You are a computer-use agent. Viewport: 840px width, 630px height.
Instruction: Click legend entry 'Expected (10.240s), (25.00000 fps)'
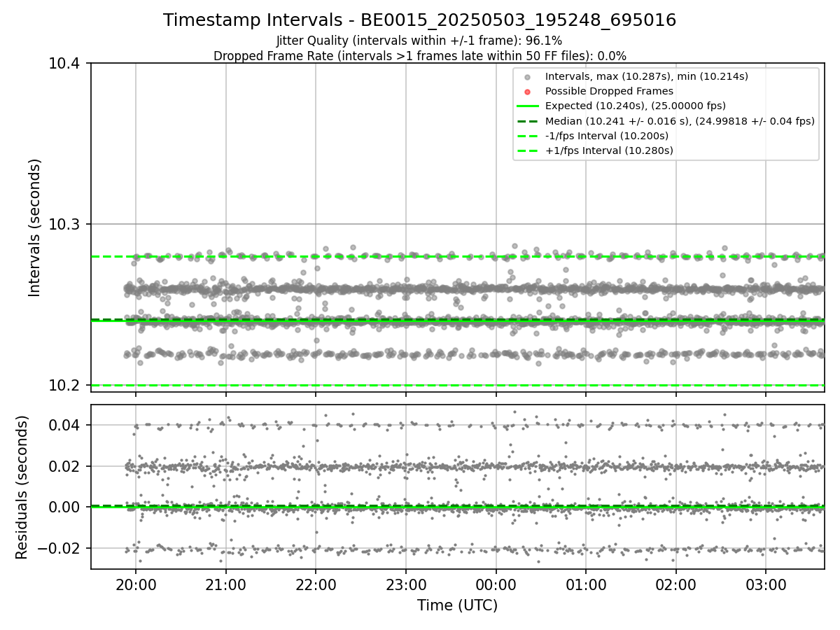636,106
